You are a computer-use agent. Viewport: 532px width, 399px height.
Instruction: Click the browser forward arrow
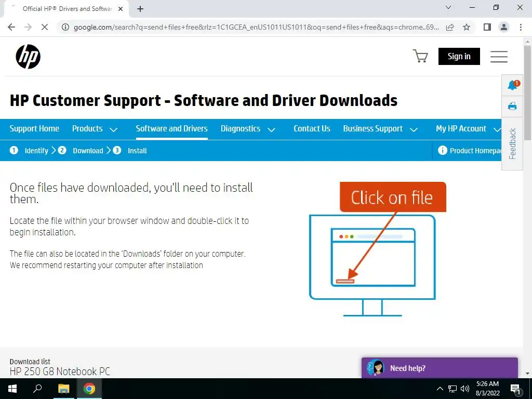tap(28, 27)
